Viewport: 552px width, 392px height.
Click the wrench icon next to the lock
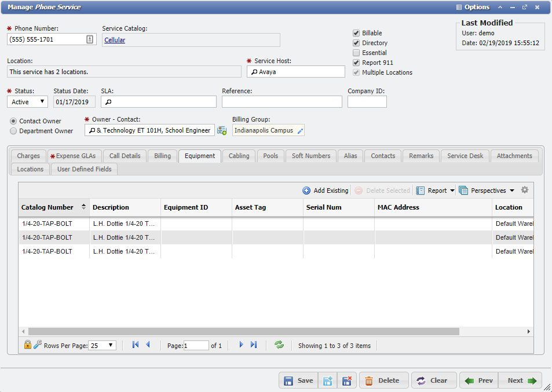tap(36, 345)
